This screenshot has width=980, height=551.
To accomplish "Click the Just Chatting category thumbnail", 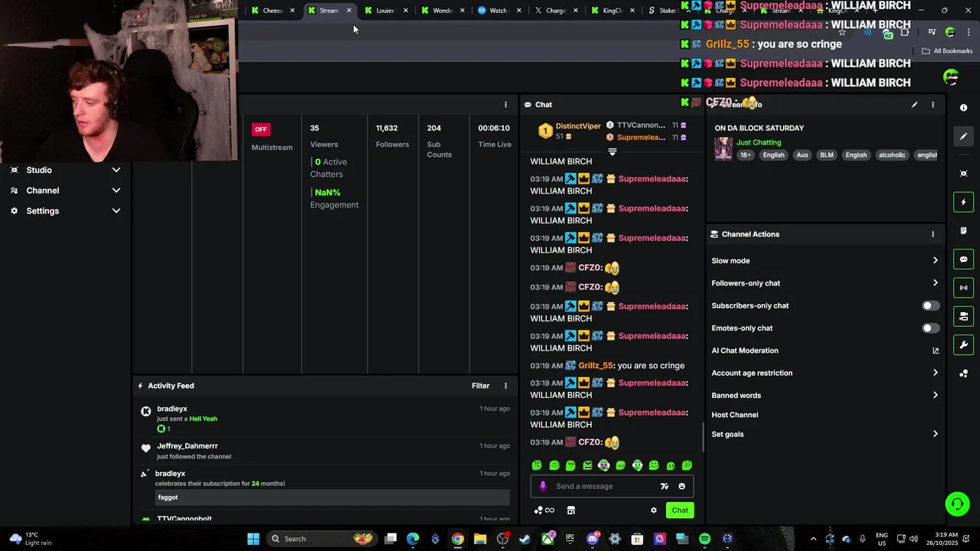I will click(x=723, y=148).
